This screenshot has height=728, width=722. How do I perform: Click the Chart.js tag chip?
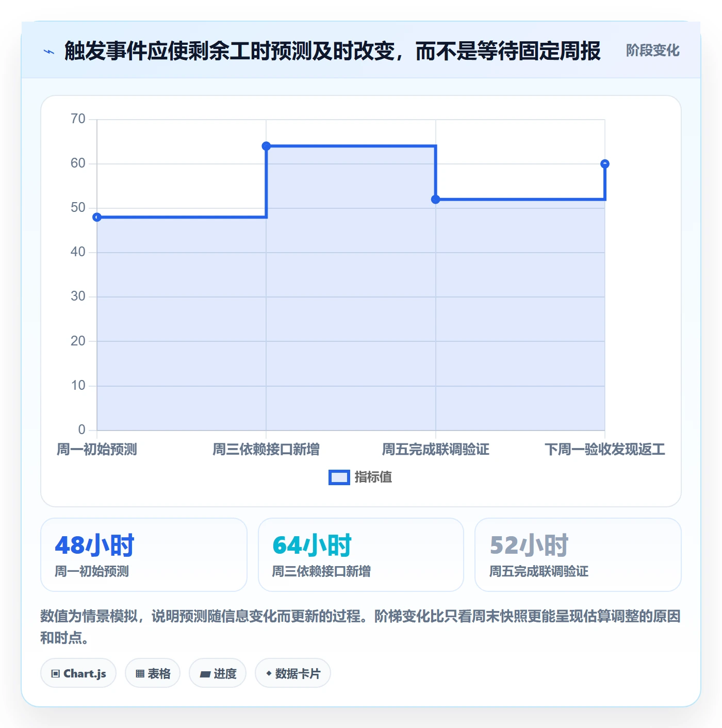coord(78,673)
